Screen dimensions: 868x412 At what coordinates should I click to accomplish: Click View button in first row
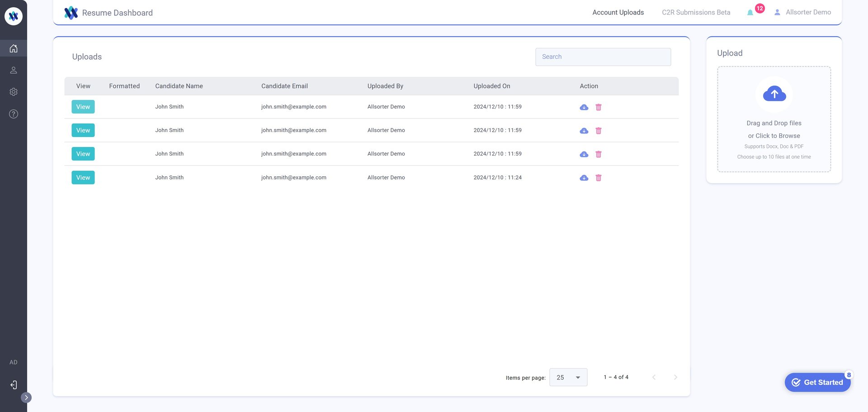coord(83,107)
